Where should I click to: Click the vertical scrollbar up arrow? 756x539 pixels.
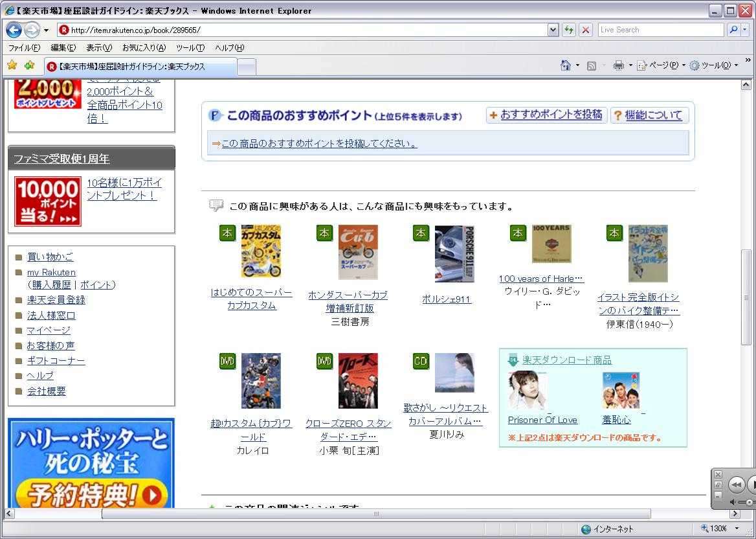[x=746, y=85]
